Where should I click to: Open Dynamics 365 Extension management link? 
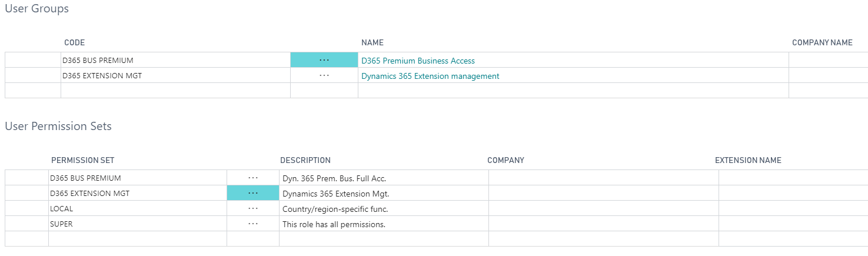(x=430, y=76)
